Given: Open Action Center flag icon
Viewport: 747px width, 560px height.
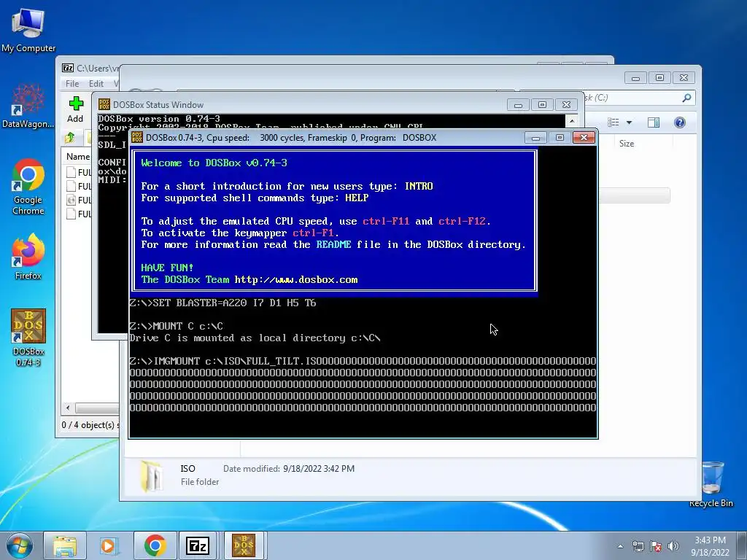Looking at the screenshot, I should pyautogui.click(x=656, y=547).
